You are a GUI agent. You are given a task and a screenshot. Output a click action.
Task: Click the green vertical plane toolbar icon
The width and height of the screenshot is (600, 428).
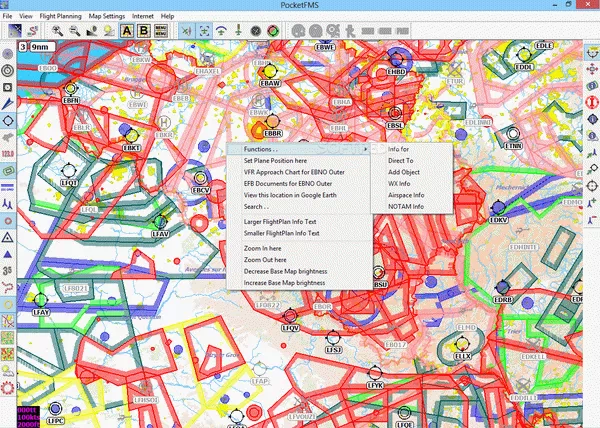[x=238, y=31]
